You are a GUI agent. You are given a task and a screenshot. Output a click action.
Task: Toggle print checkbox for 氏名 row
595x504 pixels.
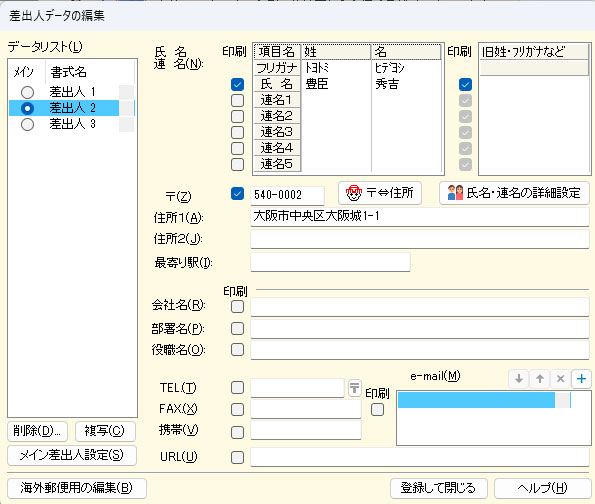pyautogui.click(x=238, y=84)
